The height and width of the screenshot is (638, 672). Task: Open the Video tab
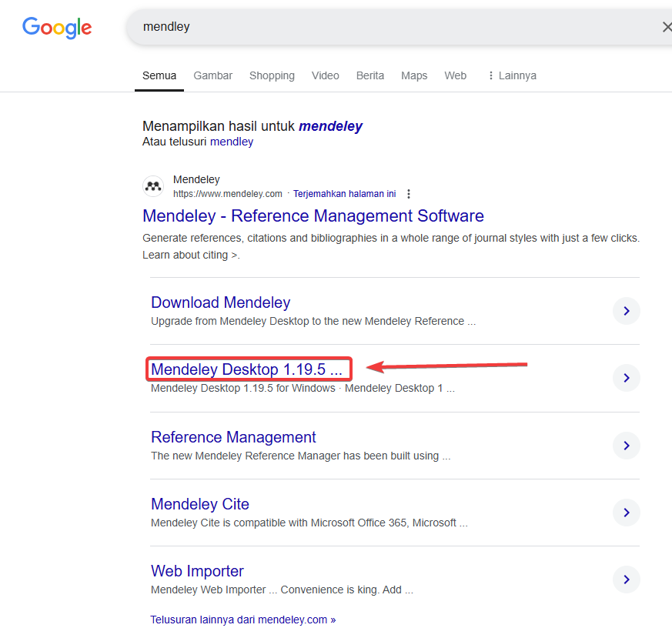[326, 75]
